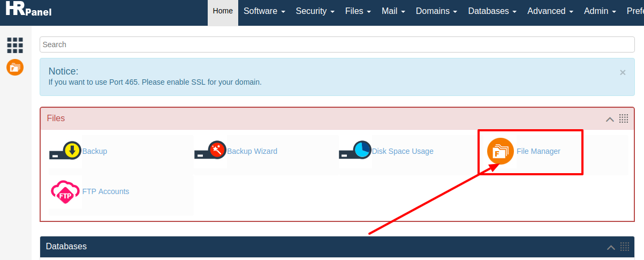Open the Admin dropdown menu
The width and height of the screenshot is (644, 260).
[x=600, y=11]
